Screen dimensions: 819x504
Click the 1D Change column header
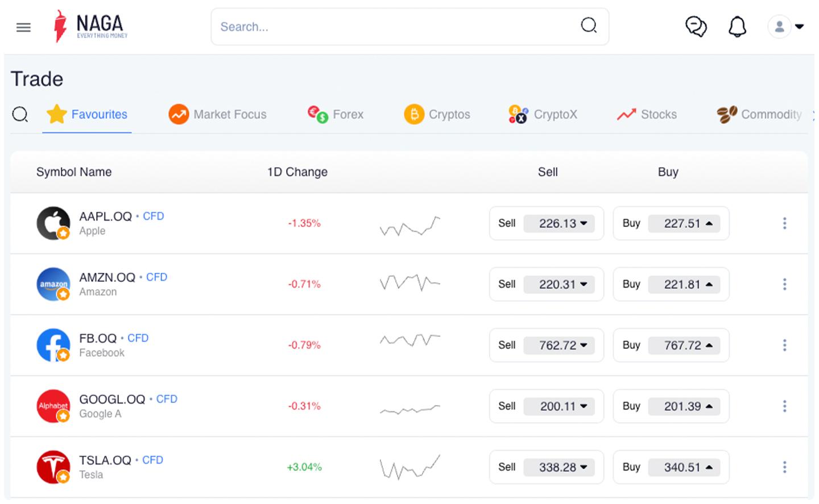pos(297,172)
